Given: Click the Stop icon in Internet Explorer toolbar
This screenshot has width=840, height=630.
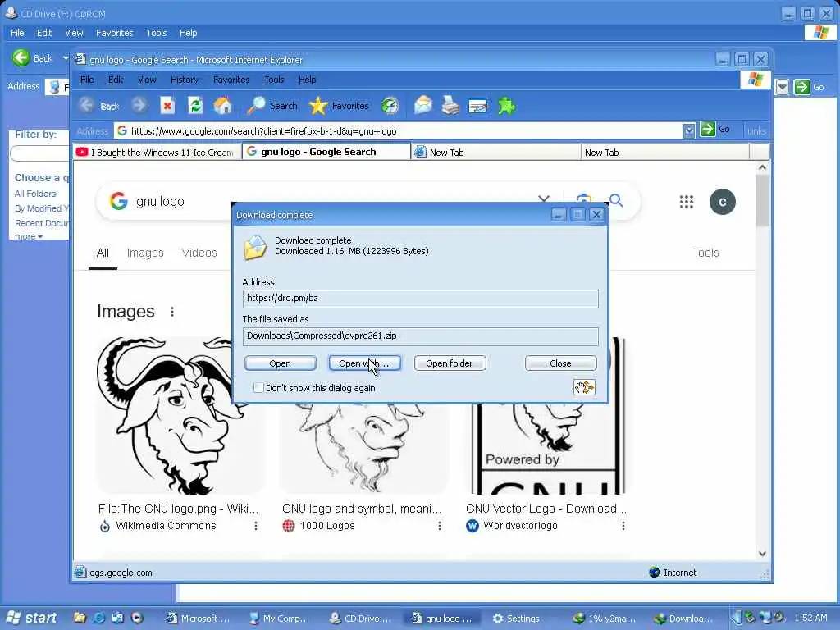Looking at the screenshot, I should pos(167,106).
